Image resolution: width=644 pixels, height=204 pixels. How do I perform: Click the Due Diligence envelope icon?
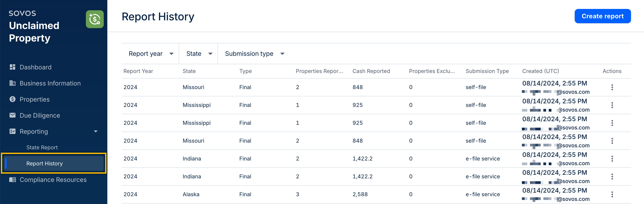point(12,115)
